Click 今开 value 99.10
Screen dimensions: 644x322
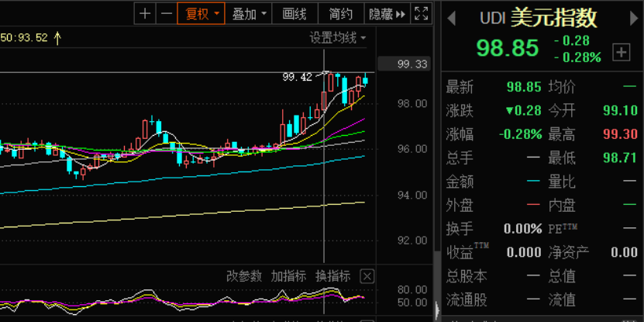click(620, 110)
